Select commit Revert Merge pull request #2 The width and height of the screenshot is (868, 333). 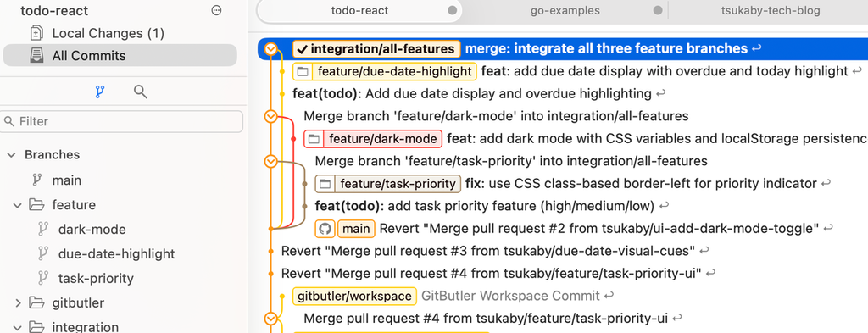[599, 229]
